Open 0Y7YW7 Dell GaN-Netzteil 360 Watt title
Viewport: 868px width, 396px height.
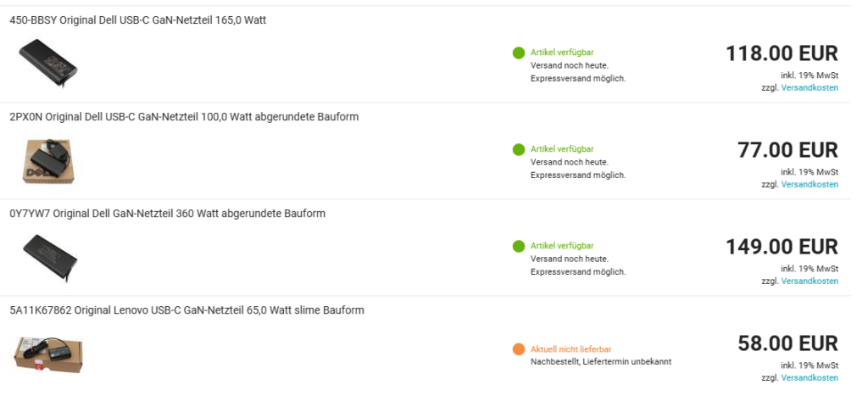[168, 213]
